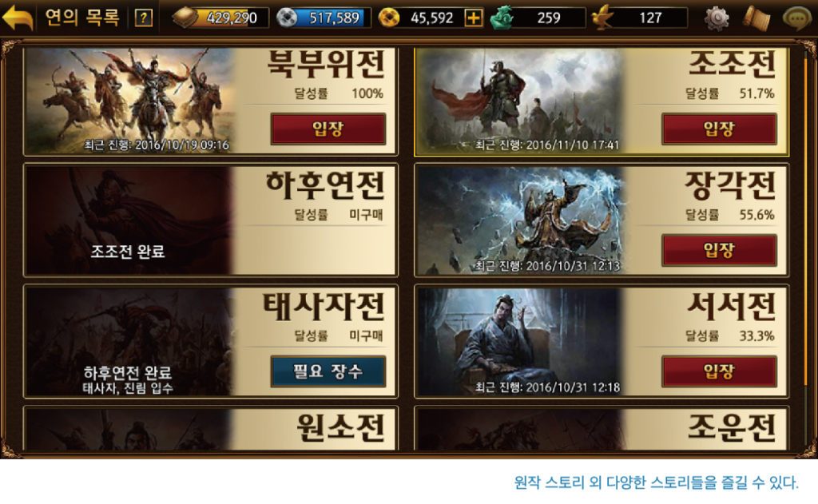
Task: Click the story list scrollbar
Action: (x=805, y=251)
